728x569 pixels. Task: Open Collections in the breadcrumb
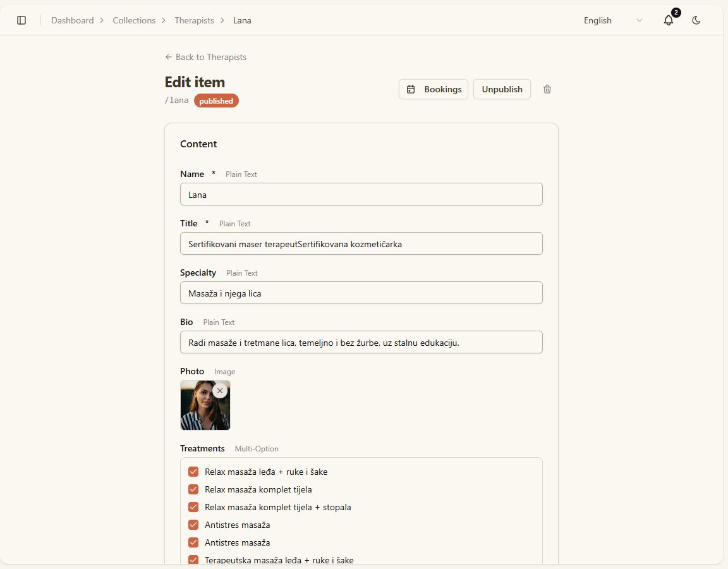[x=134, y=20]
